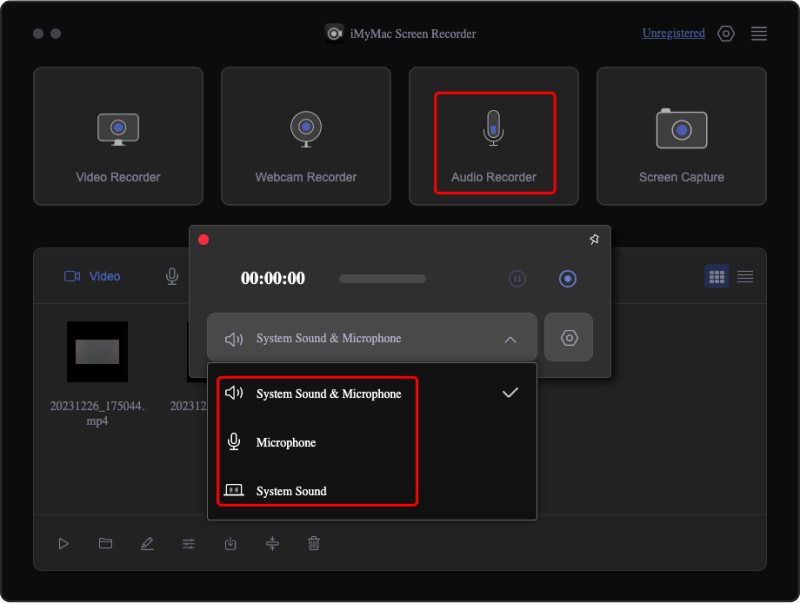Viewport: 800px width, 603px height.
Task: Open the adjustment sliders tool
Action: 189,543
